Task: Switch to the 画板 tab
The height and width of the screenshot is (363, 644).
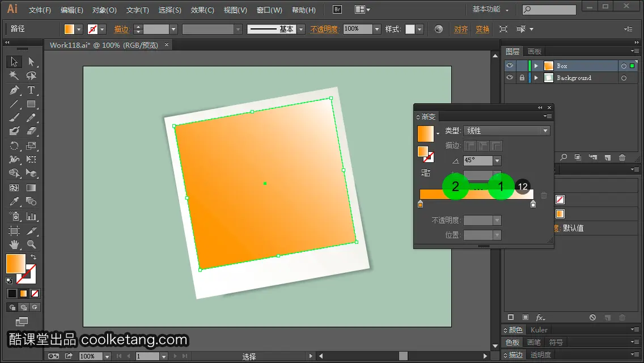Action: click(535, 51)
